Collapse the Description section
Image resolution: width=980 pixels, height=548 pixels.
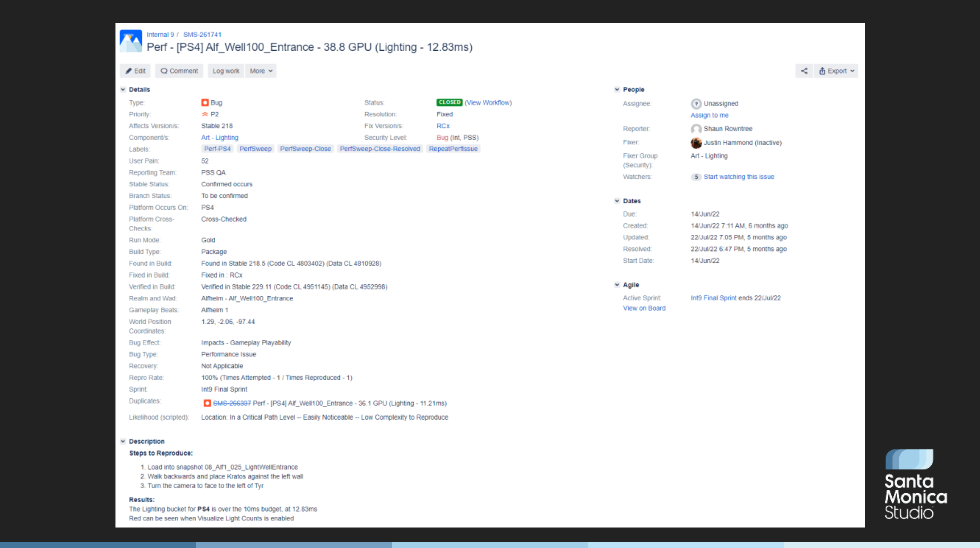(123, 442)
